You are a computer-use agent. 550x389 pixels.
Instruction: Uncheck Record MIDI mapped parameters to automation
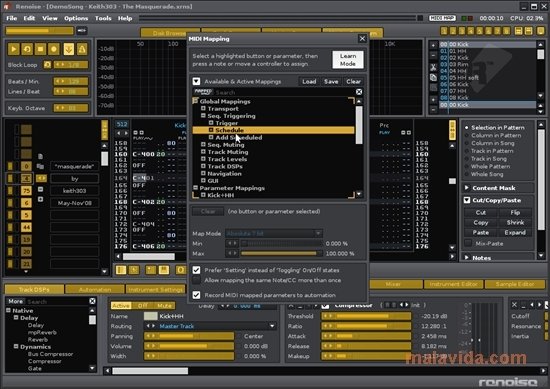click(x=196, y=295)
